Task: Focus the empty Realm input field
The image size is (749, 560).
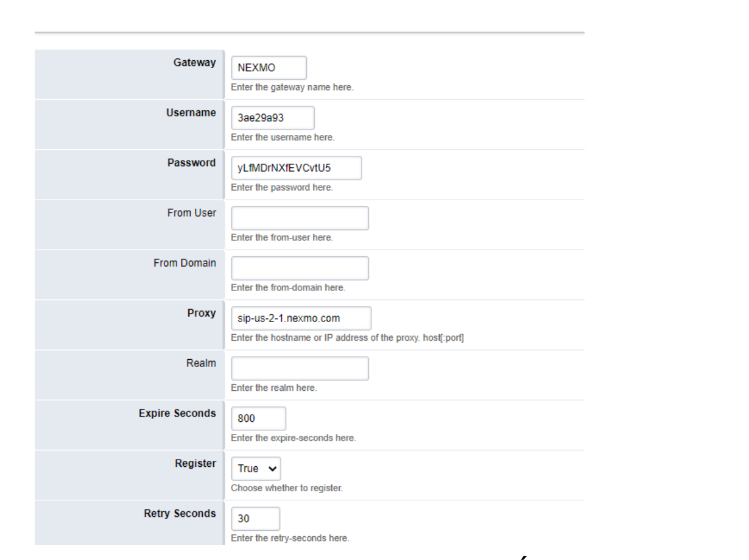Action: coord(300,368)
